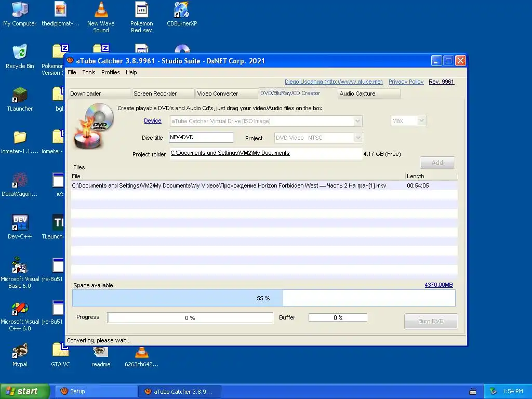This screenshot has width=532, height=399.
Task: Click the Disc title input field
Action: tap(201, 137)
